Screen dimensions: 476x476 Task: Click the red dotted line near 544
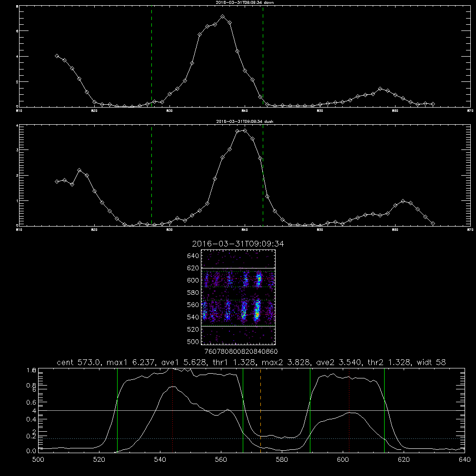point(172,410)
